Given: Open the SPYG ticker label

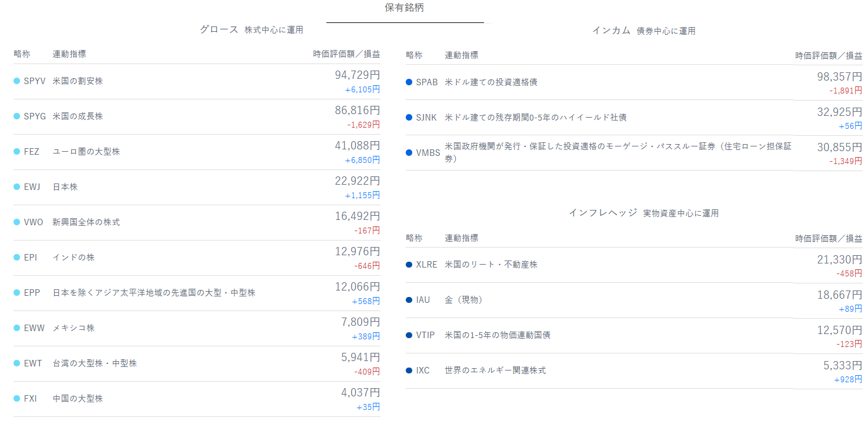Looking at the screenshot, I should [35, 116].
